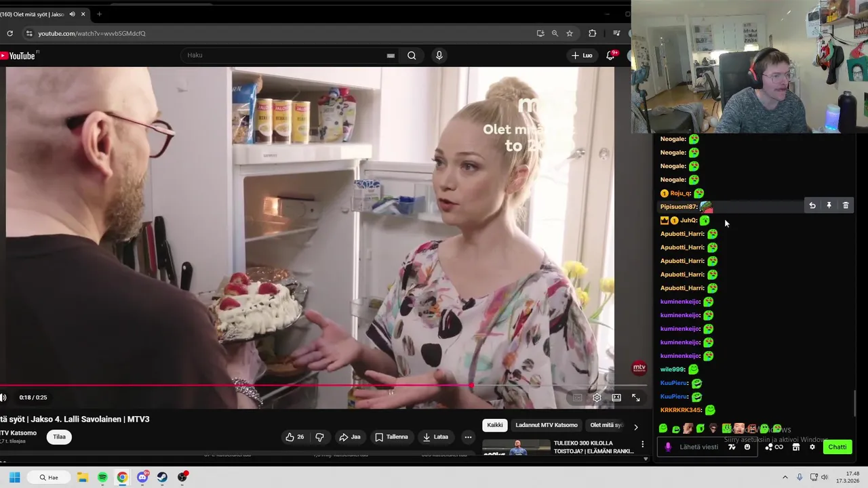Open Discord from the taskbar
The image size is (868, 488).
point(142,477)
